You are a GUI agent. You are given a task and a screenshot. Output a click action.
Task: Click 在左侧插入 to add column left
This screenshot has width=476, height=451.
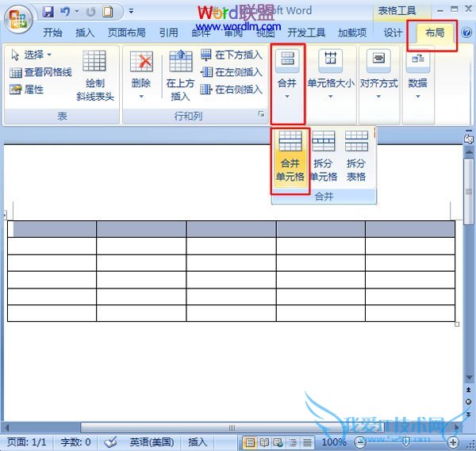click(232, 72)
